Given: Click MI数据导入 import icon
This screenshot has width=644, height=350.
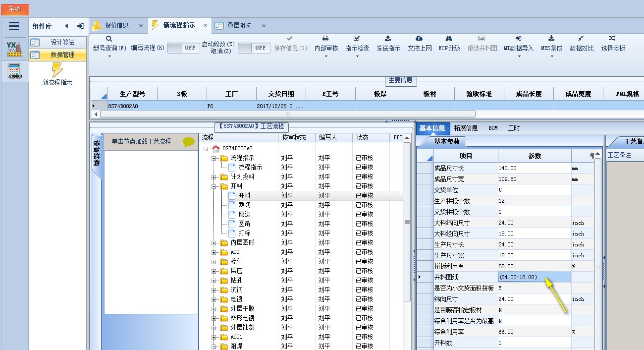Looking at the screenshot, I should (x=518, y=39).
